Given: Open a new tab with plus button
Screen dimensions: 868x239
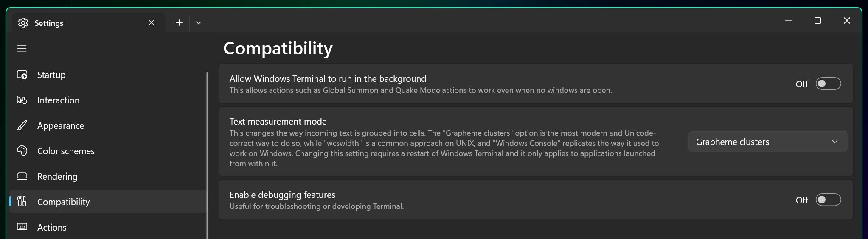Looking at the screenshot, I should click(x=179, y=23).
